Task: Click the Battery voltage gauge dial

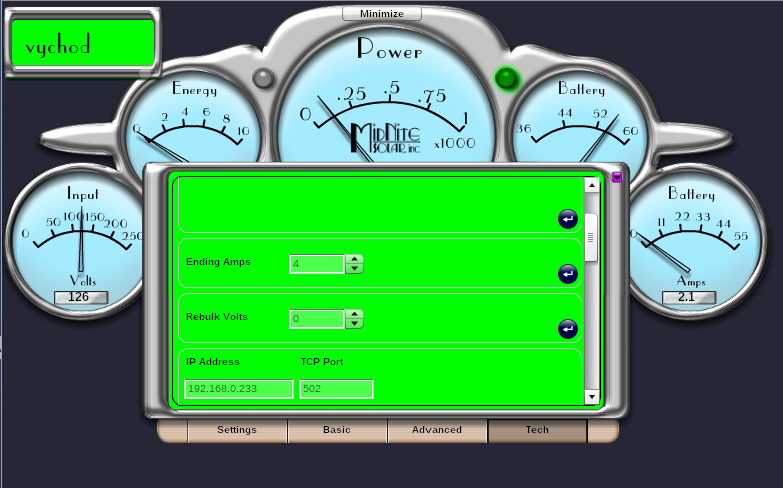Action: pos(579,117)
